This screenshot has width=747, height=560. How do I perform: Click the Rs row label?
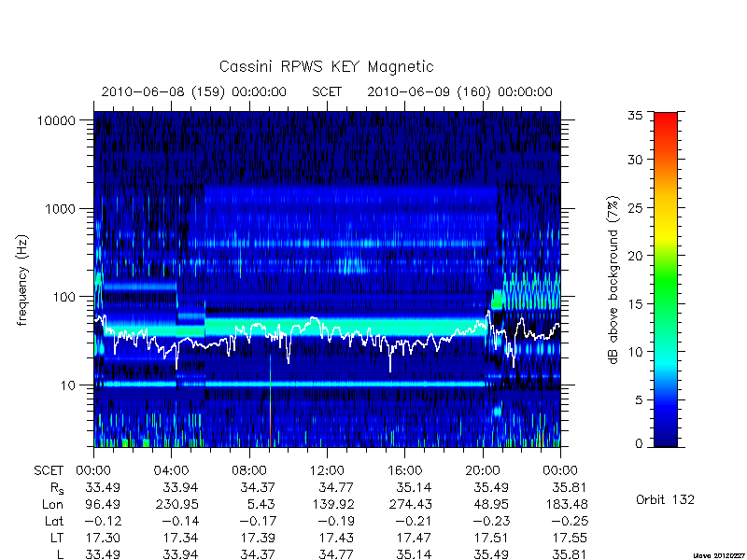tap(57, 488)
